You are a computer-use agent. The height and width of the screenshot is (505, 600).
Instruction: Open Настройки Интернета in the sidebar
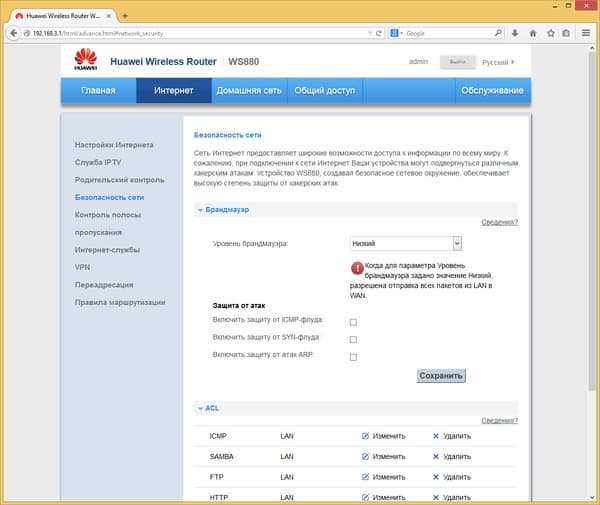[x=114, y=145]
